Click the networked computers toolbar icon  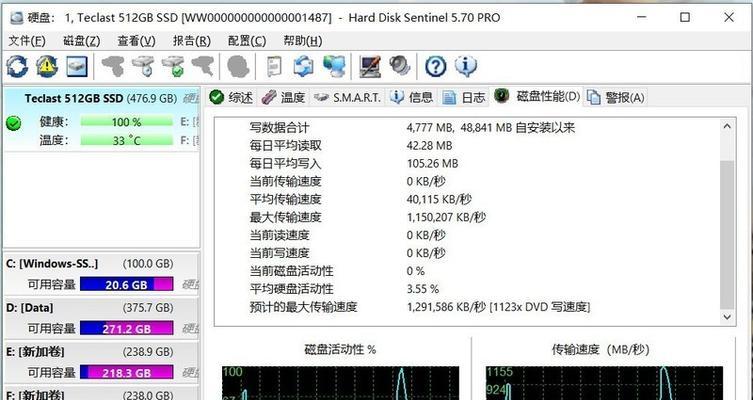pos(334,66)
